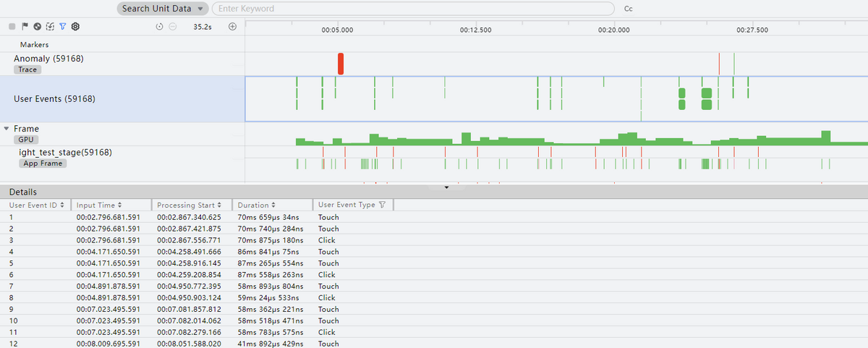Select the large red Anomaly marker
This screenshot has width=868, height=348.
coord(340,64)
